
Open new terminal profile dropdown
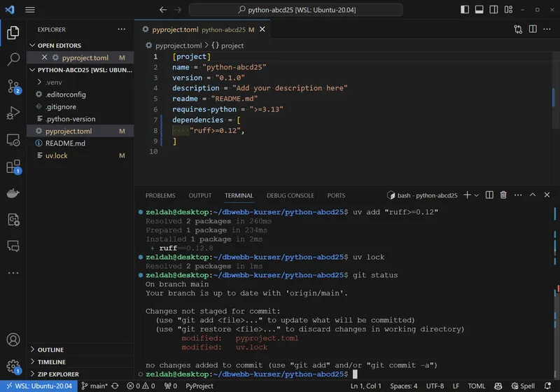point(476,195)
